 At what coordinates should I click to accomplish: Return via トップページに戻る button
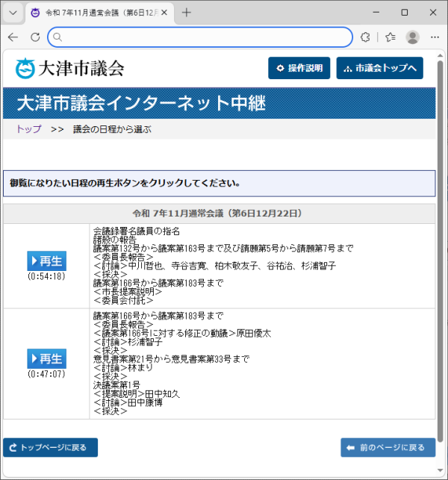[50, 448]
